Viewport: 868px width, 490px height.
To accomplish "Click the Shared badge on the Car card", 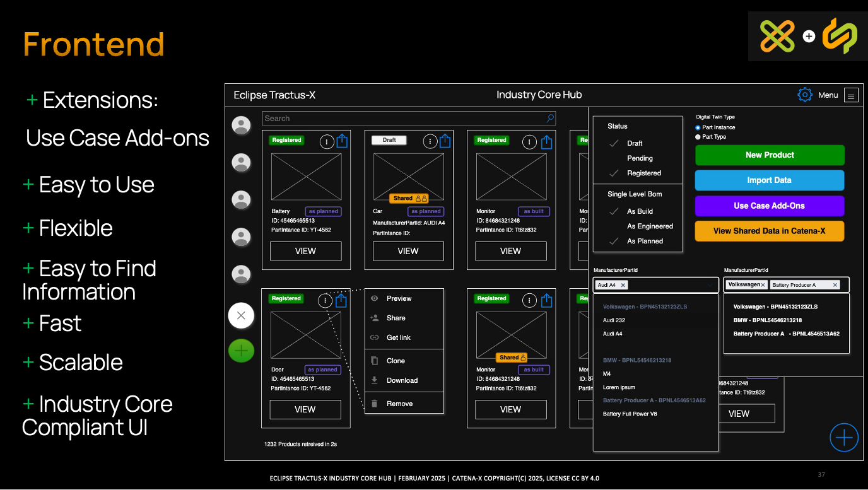I will [409, 198].
